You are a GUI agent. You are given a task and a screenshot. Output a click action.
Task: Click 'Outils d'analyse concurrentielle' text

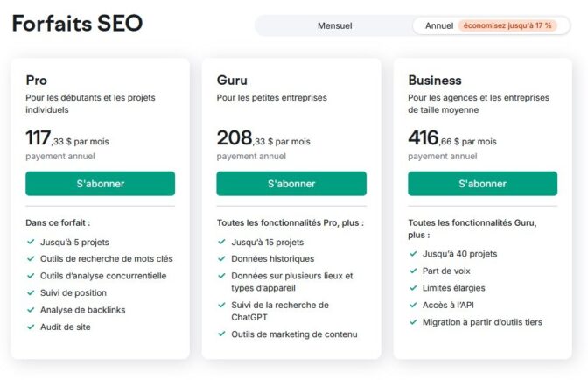(103, 276)
